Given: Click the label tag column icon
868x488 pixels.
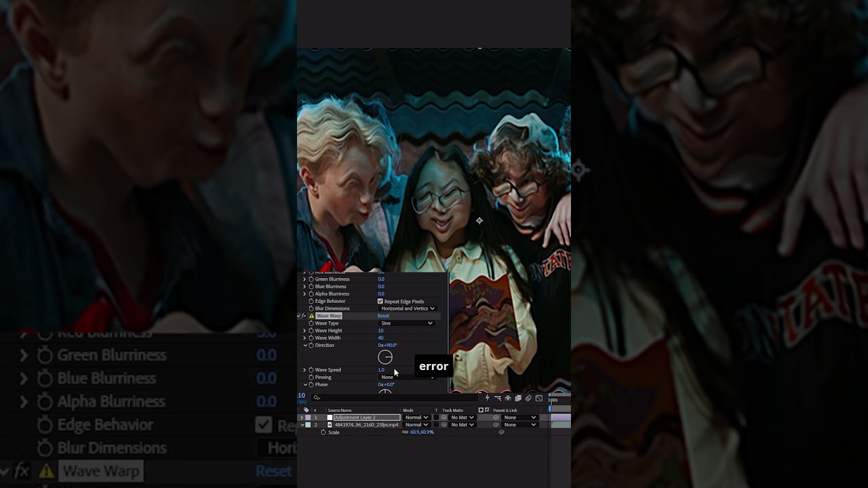Looking at the screenshot, I should pyautogui.click(x=306, y=410).
